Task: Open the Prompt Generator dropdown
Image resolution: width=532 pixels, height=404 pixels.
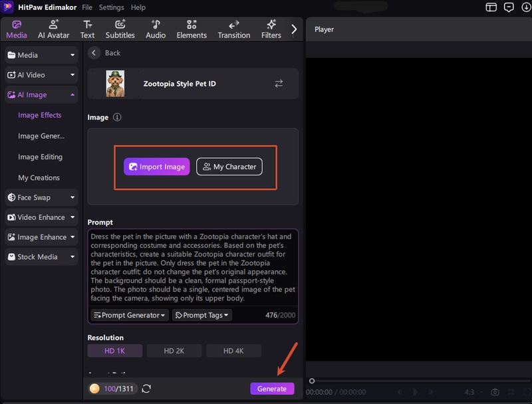Action: [x=129, y=315]
